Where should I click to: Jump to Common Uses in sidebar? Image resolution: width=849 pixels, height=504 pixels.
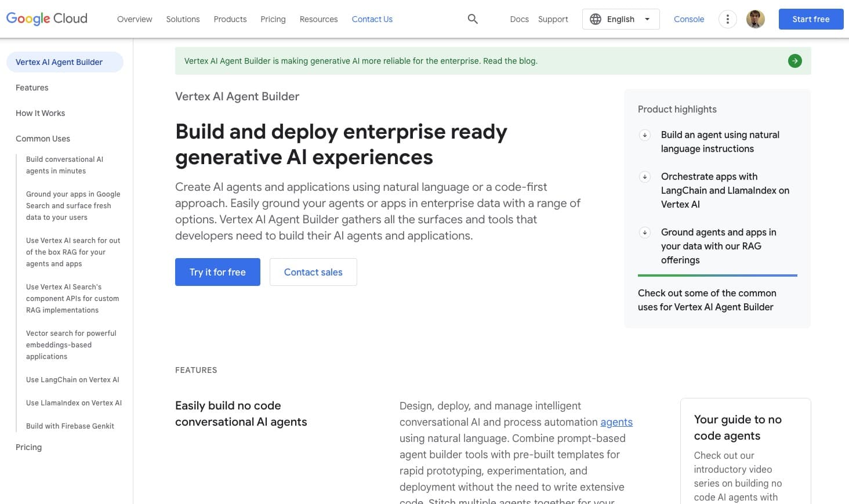pos(43,139)
